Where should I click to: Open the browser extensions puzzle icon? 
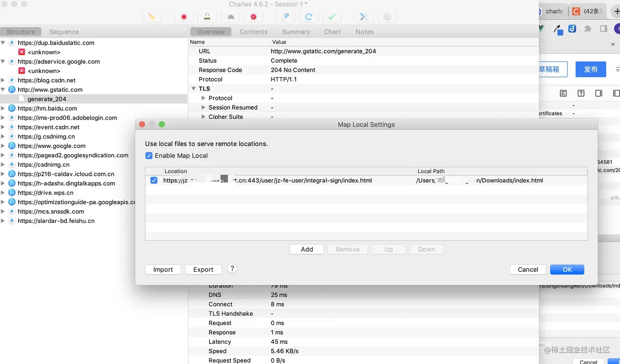(x=588, y=29)
